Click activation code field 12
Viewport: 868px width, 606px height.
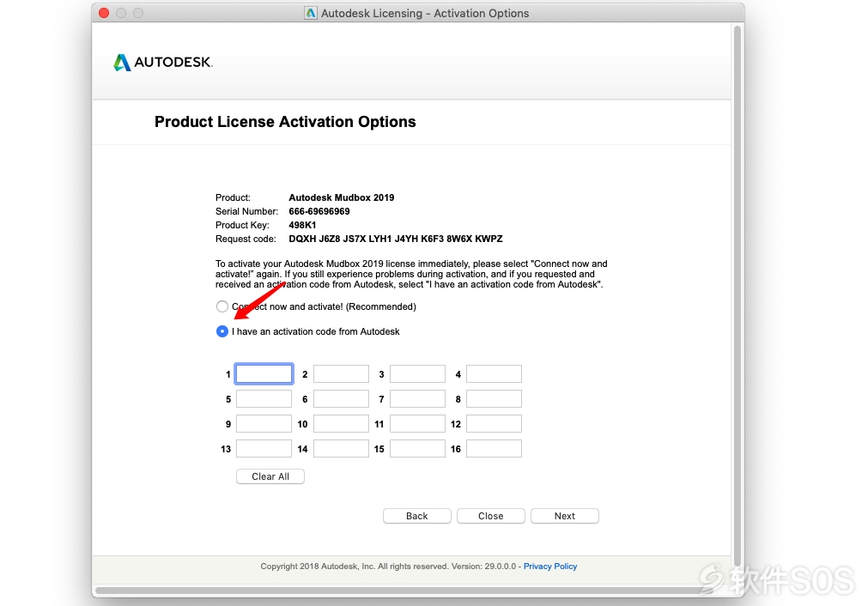(x=494, y=424)
